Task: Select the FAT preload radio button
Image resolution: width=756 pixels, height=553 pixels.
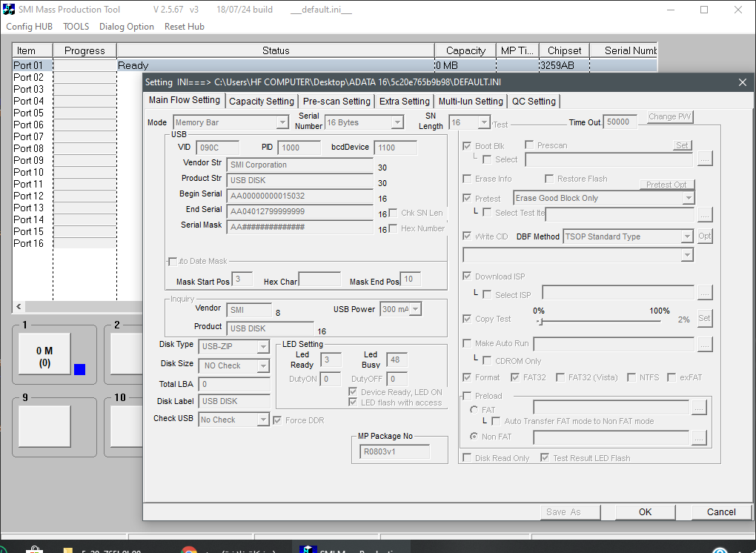Action: click(x=474, y=410)
